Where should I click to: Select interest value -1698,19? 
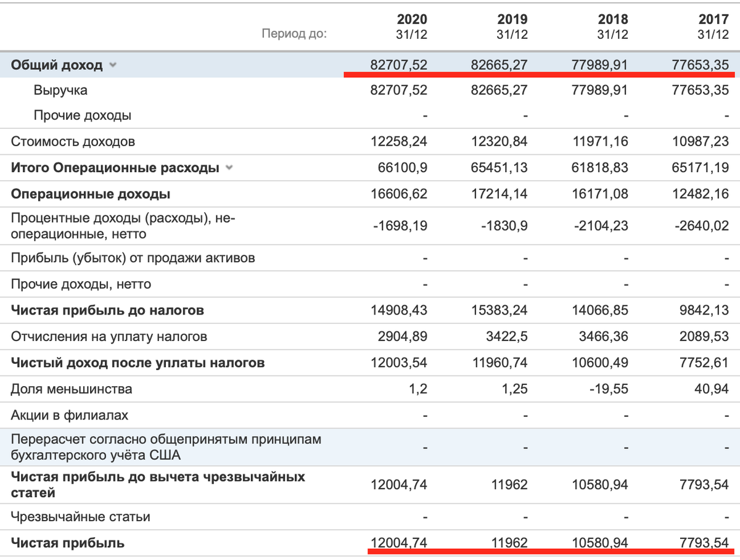[x=400, y=226]
